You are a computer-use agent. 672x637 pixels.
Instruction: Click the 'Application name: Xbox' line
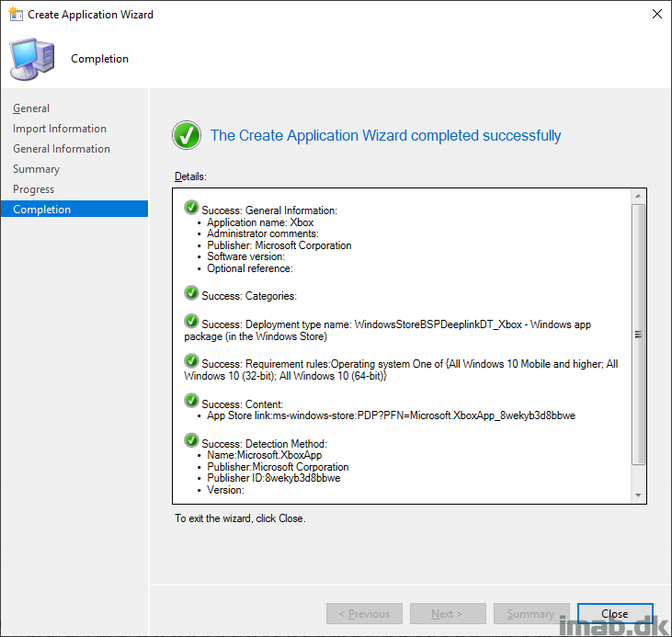[x=260, y=222]
